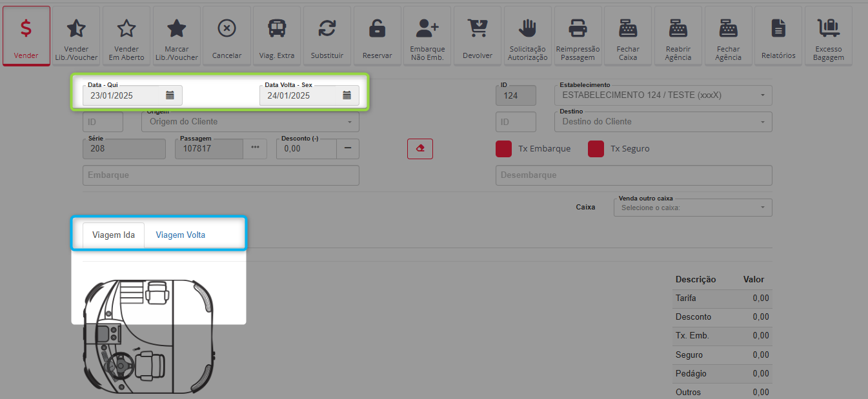Open Viag. Extra bus icon
This screenshot has height=399, width=868.
tap(277, 28)
